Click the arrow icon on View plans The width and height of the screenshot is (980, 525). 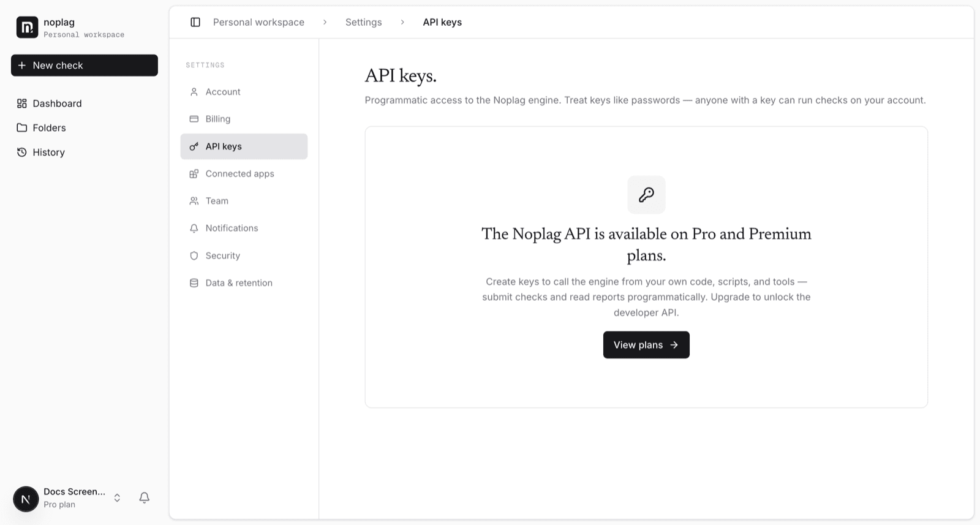674,345
